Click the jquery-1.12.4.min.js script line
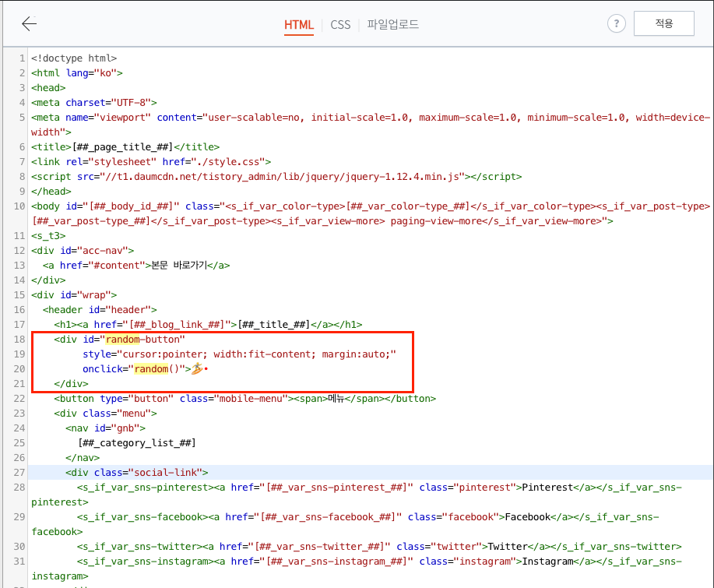The image size is (714, 588). click(x=276, y=177)
